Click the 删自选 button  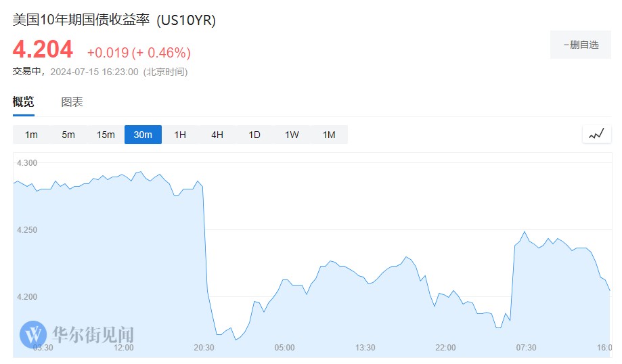click(x=581, y=45)
